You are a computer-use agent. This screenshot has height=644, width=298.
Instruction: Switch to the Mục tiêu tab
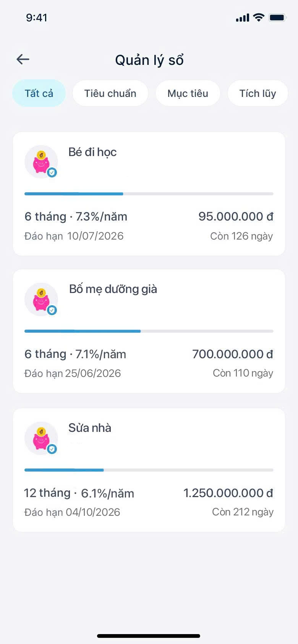(x=188, y=93)
